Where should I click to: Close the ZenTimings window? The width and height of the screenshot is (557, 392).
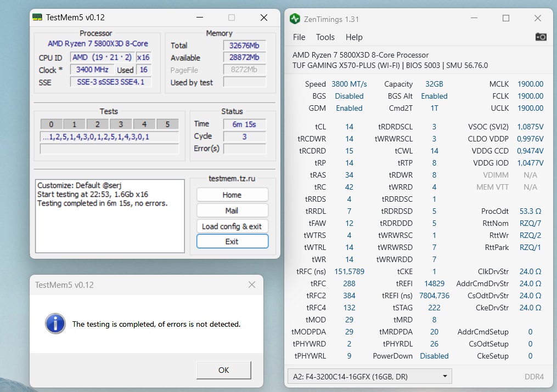[x=538, y=18]
